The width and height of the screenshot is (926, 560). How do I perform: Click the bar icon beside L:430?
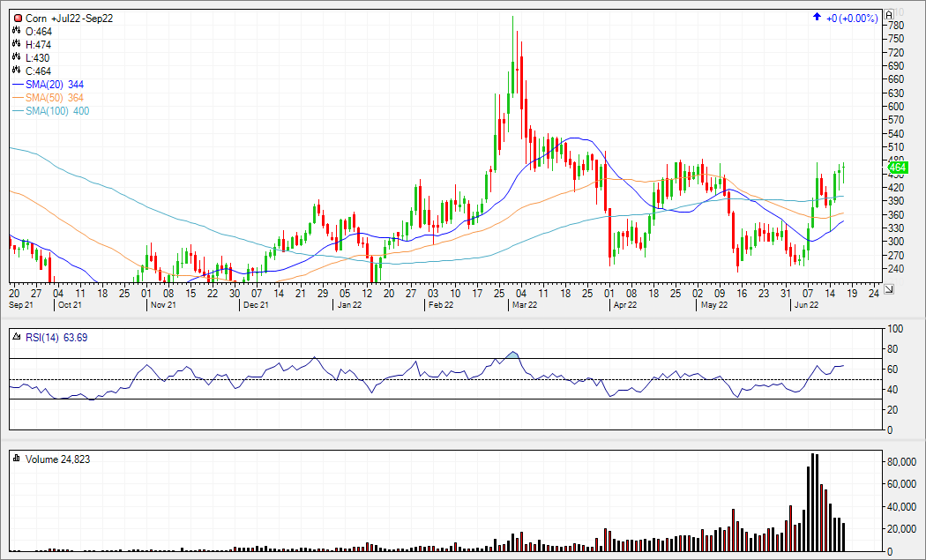(17, 57)
